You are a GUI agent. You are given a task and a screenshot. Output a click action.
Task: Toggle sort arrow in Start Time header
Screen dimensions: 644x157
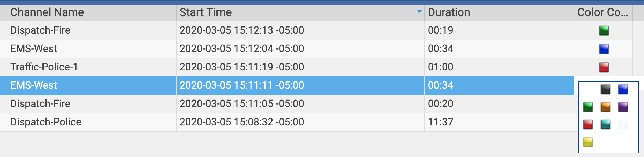(419, 12)
